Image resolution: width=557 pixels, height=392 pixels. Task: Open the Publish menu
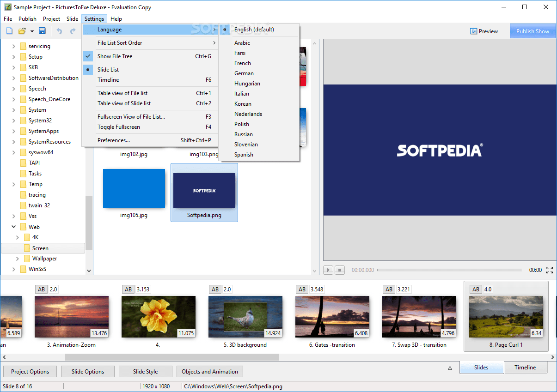[x=27, y=19]
